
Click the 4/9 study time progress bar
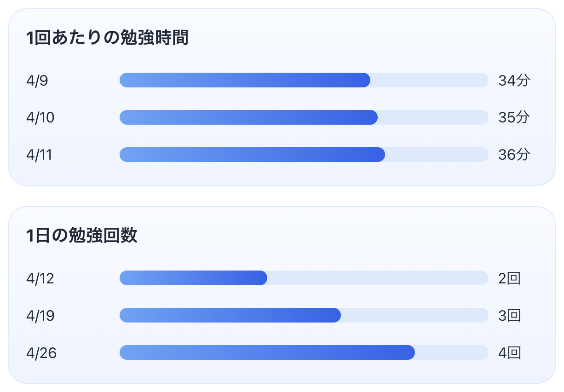[x=304, y=80]
